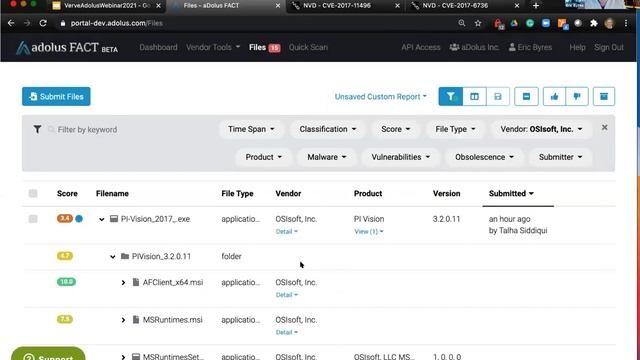This screenshot has height=360, width=640.
Task: Open the Vendor Tools menu
Action: (x=213, y=47)
